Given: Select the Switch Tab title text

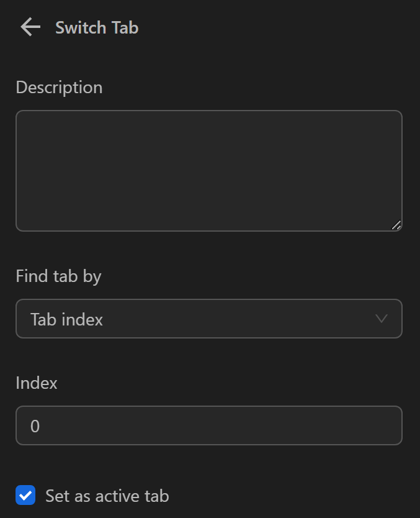Looking at the screenshot, I should coord(97,27).
